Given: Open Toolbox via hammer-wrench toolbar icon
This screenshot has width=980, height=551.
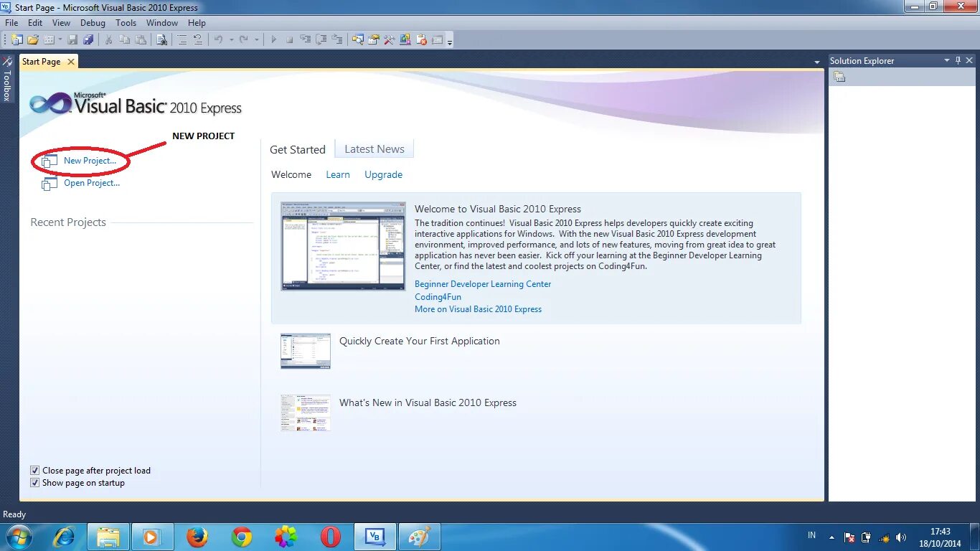Looking at the screenshot, I should coord(389,39).
